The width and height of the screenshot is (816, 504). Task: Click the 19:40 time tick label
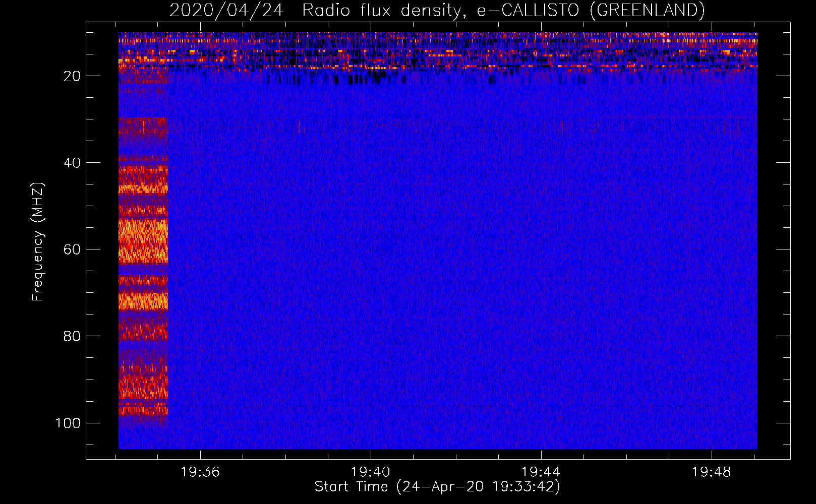point(371,472)
